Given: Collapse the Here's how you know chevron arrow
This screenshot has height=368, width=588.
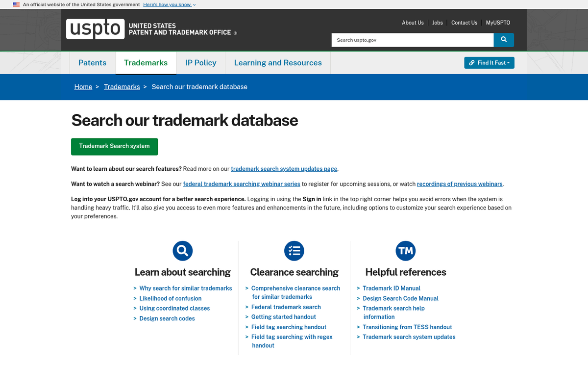Looking at the screenshot, I should [194, 4].
